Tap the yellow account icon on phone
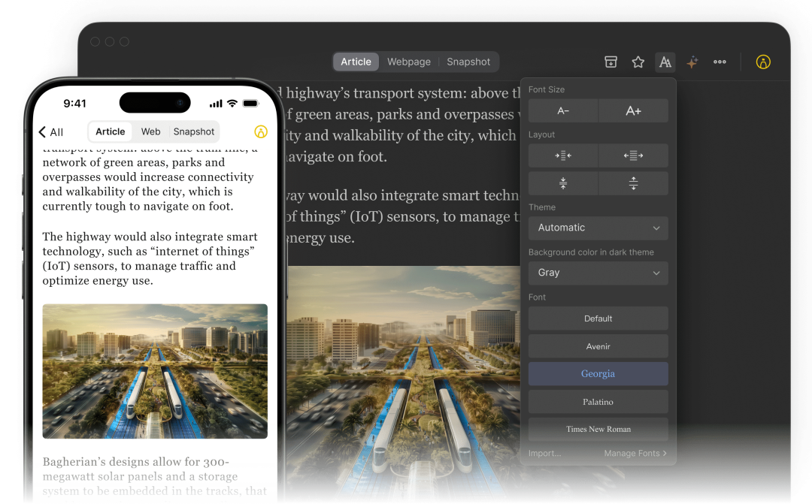The width and height of the screenshot is (812, 504). (x=261, y=132)
